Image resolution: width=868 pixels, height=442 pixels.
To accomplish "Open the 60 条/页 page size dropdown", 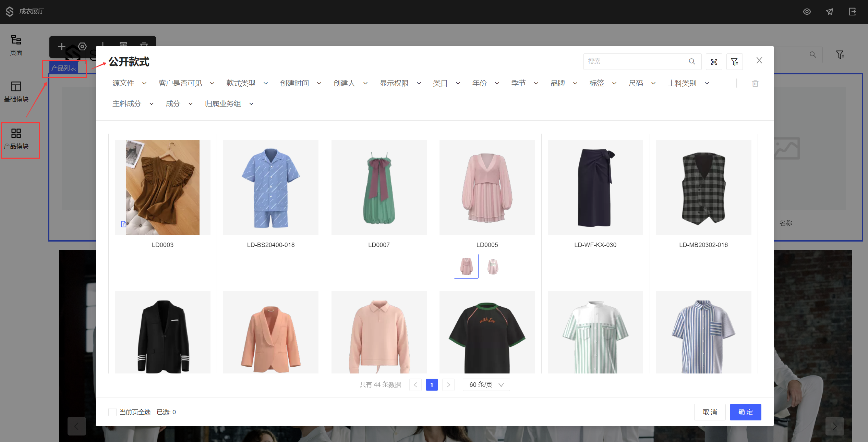I will pos(486,384).
